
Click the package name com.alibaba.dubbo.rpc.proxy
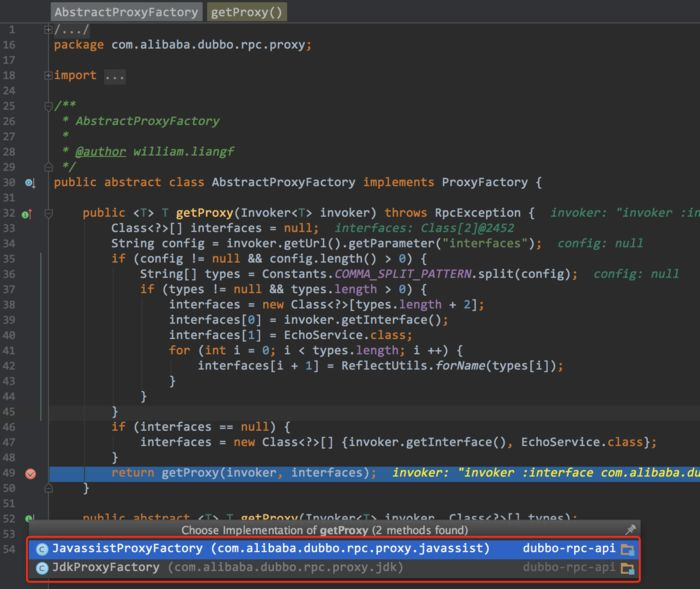click(x=208, y=45)
